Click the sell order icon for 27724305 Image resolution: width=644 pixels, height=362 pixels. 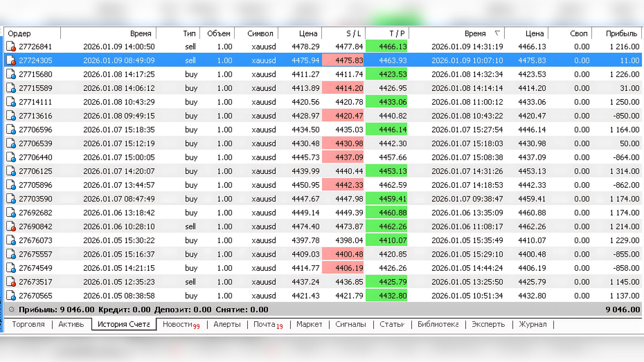(x=11, y=60)
